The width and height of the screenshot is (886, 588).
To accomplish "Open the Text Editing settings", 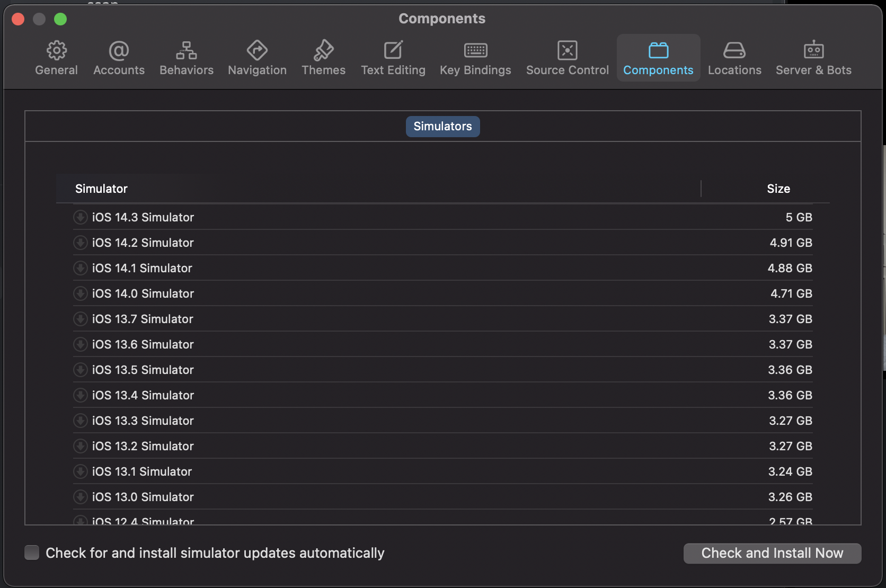I will pos(393,58).
